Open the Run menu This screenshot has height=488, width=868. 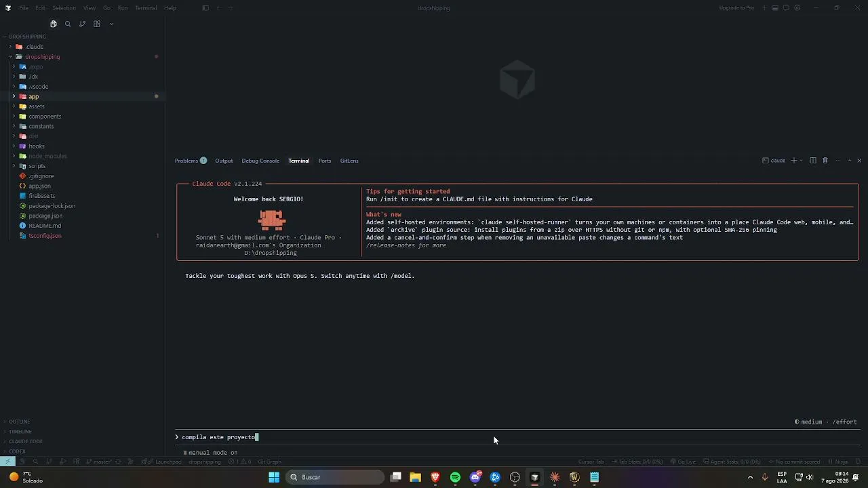[x=123, y=8]
